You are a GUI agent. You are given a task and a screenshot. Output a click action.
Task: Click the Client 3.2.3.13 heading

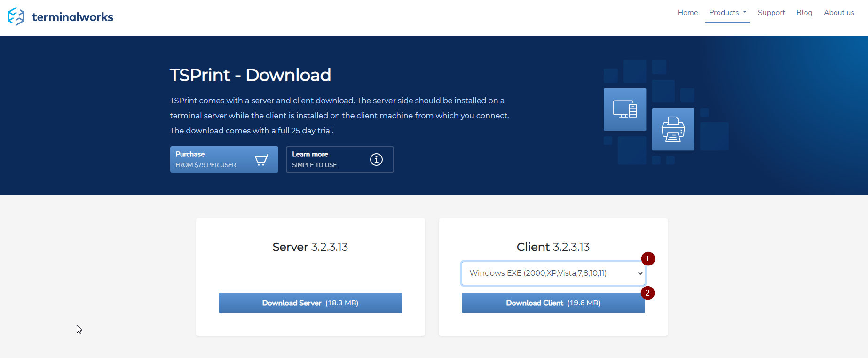[x=553, y=247]
